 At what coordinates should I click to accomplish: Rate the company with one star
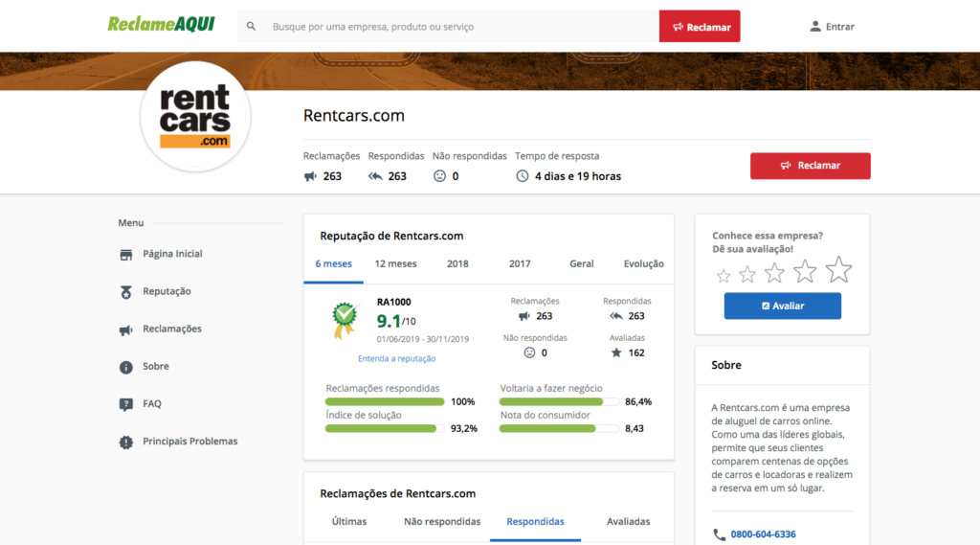click(724, 275)
